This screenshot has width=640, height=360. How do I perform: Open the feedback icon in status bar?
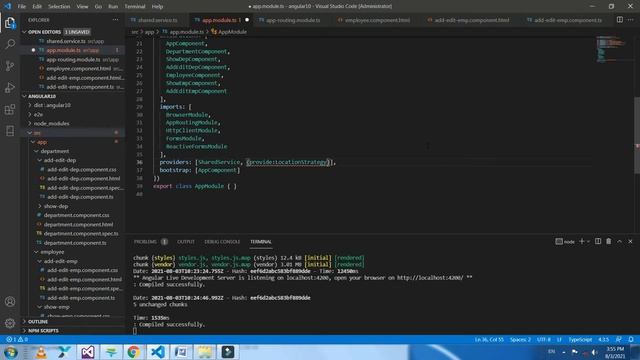619,339
